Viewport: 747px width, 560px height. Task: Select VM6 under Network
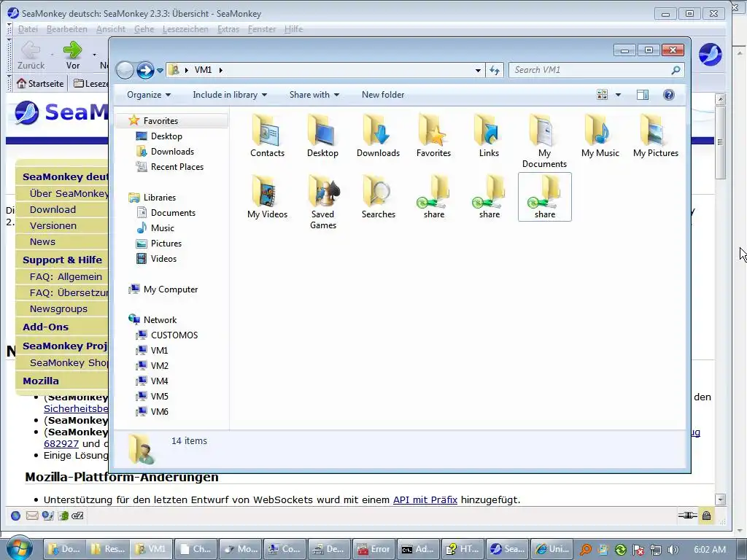click(x=159, y=412)
